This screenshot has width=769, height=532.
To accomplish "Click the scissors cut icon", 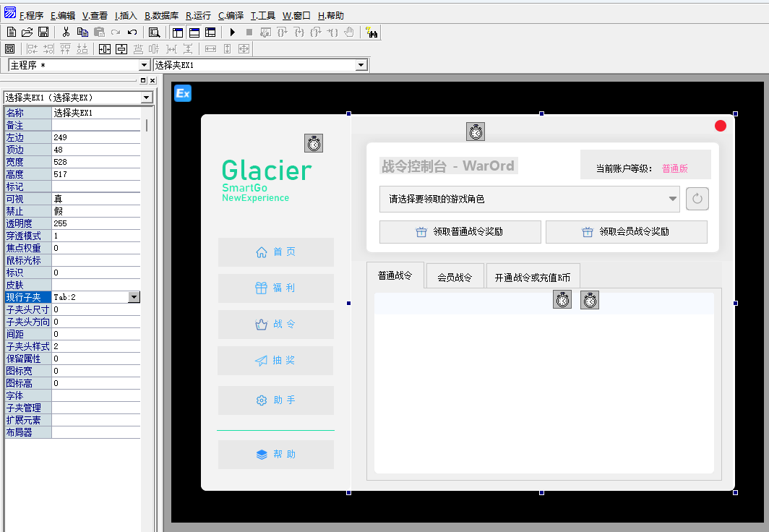I will (x=66, y=33).
